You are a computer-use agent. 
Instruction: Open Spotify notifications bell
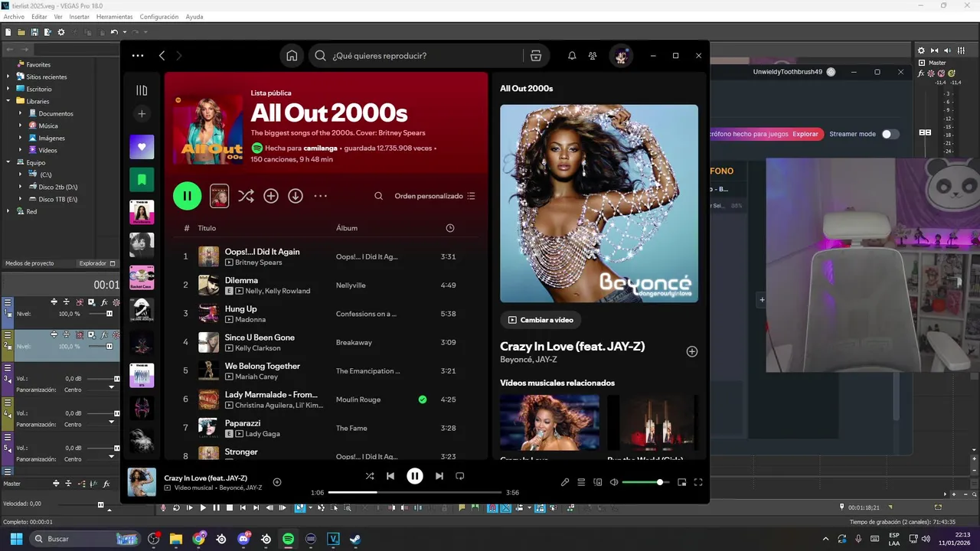tap(572, 56)
